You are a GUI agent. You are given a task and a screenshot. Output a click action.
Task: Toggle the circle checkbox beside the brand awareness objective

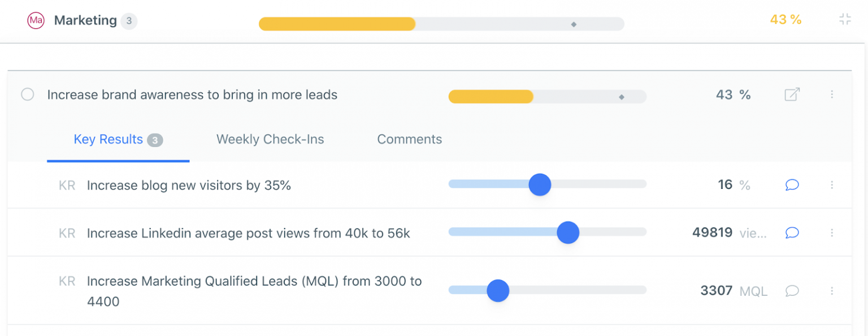pos(27,94)
